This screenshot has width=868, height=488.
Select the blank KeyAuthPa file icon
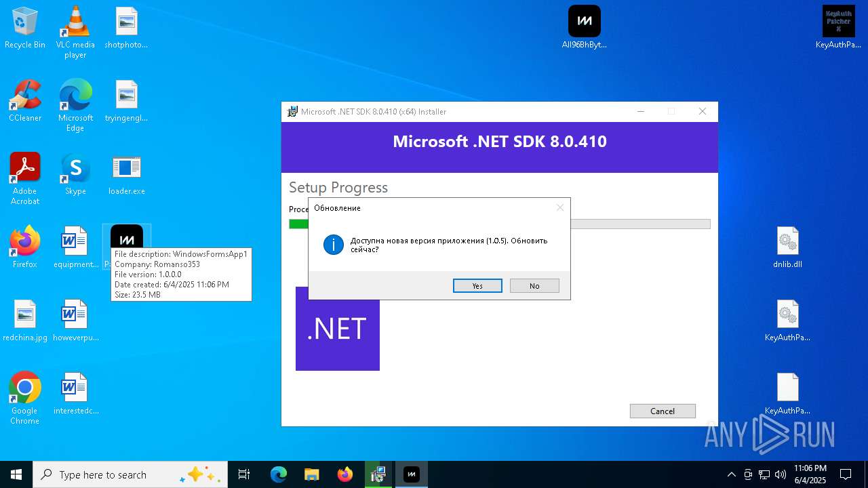pos(787,394)
